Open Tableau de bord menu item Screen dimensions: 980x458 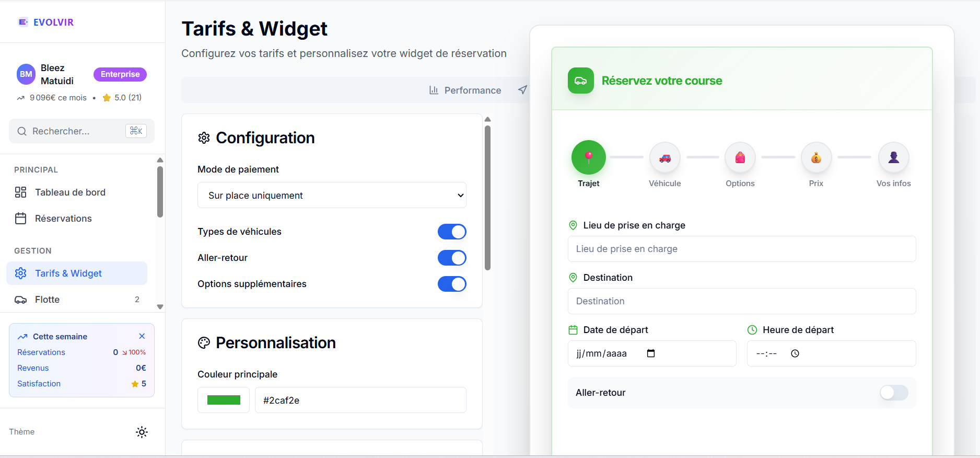click(77, 192)
